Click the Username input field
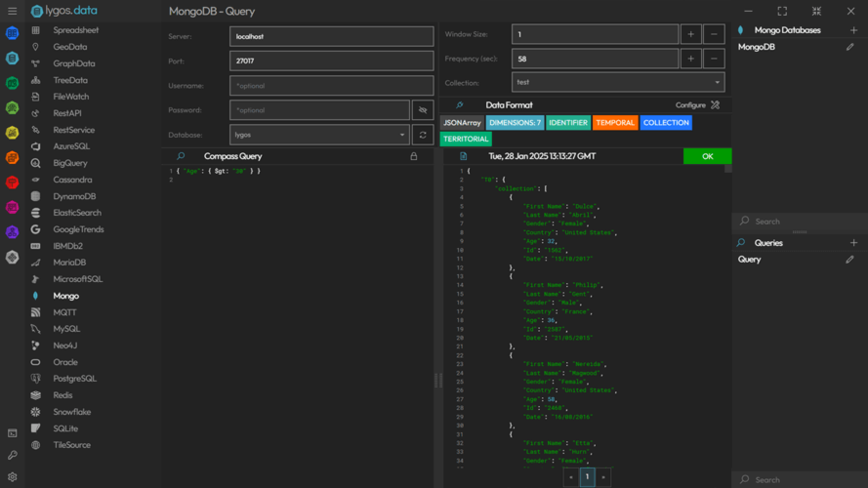 pyautogui.click(x=332, y=86)
